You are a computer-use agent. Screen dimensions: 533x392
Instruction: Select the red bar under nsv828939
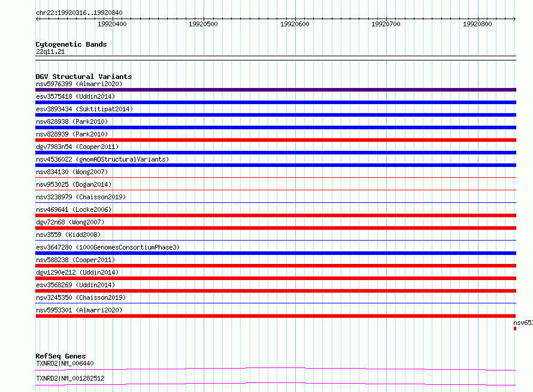[x=275, y=140]
